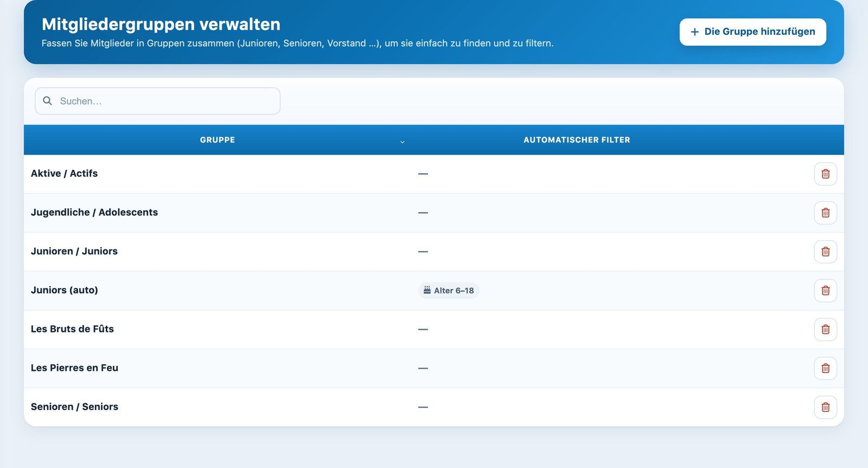Open the Jugendliche / Adolescents group

coord(94,213)
